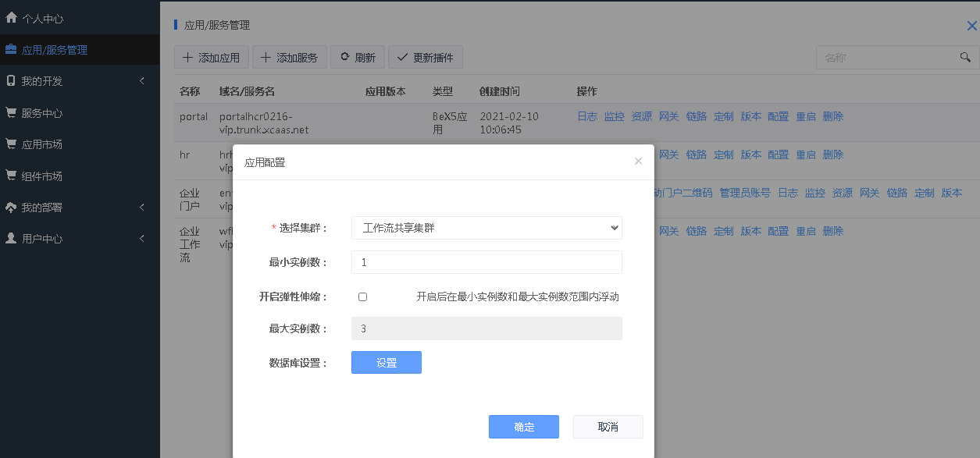Click the cart icon beside 服务中心
The height and width of the screenshot is (458, 980).
[x=11, y=112]
